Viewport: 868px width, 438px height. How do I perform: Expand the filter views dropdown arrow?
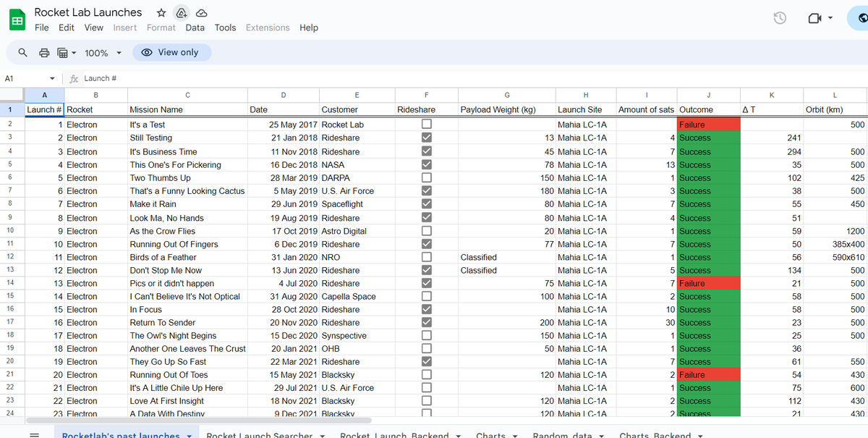(74, 53)
